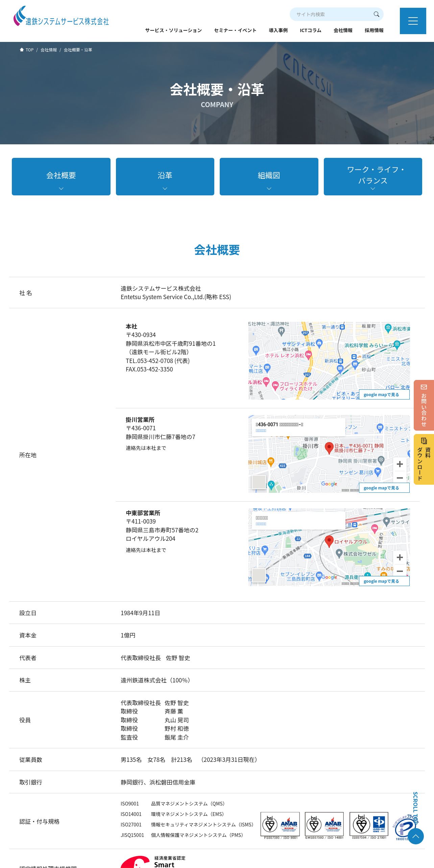Image resolution: width=434 pixels, height=868 pixels.
Task: Click the small link under 436-0071 map card
Action: 261,431
